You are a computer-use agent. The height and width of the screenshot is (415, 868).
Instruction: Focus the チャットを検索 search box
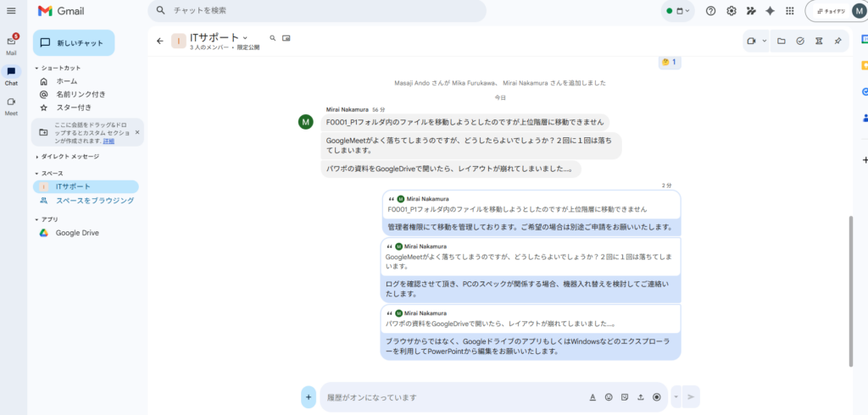317,10
